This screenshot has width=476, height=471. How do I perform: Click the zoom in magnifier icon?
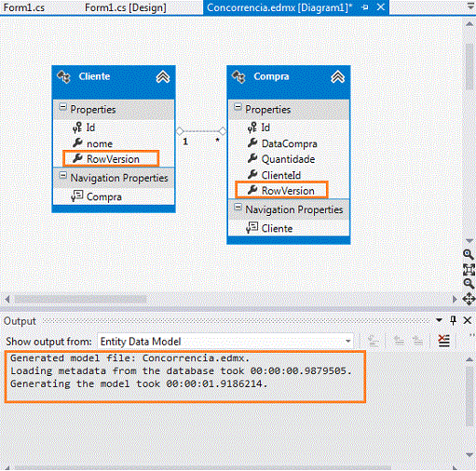click(469, 254)
